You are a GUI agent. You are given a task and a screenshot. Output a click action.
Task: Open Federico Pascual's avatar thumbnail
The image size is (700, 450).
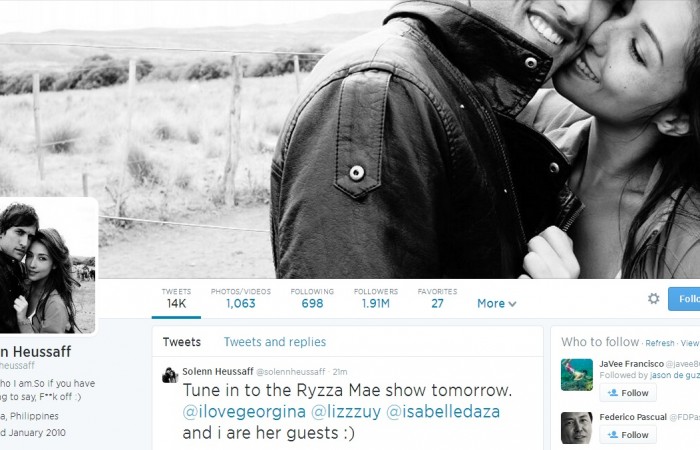click(577, 428)
